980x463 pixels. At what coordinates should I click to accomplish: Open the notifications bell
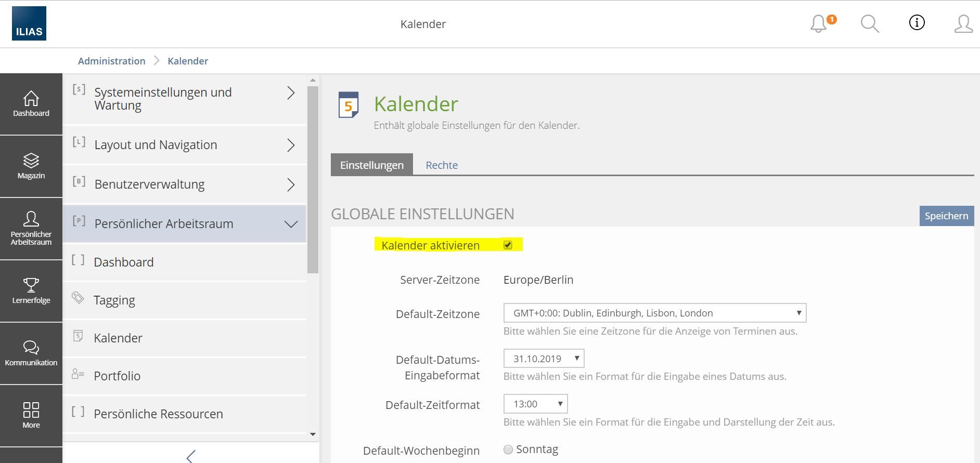[819, 24]
